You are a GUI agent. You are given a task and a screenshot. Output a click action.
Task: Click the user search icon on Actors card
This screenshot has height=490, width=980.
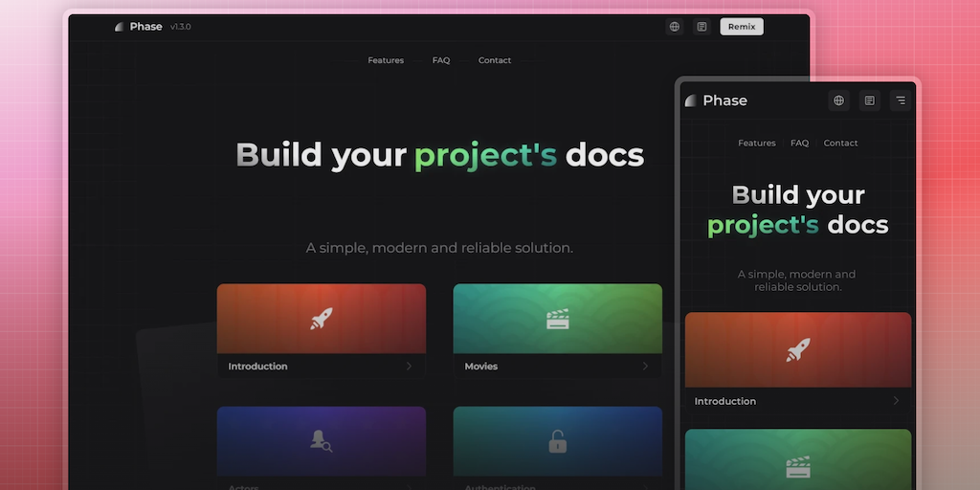322,441
